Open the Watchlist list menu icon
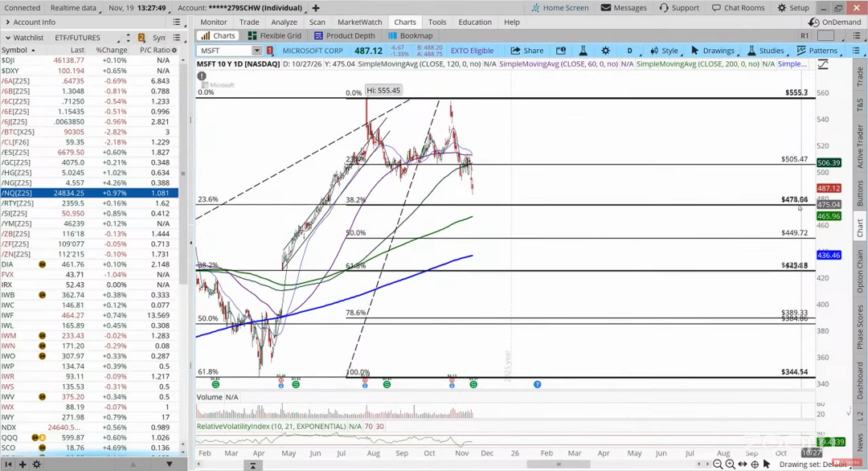Screen dimensions: 868x471 point(176,38)
